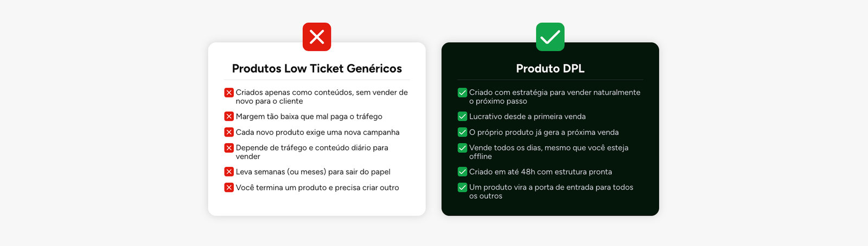Screen dimensions: 868x246
Task: Click the text 'Margem tão baixa que mal paga o tráfego'
Action: pyautogui.click(x=309, y=116)
